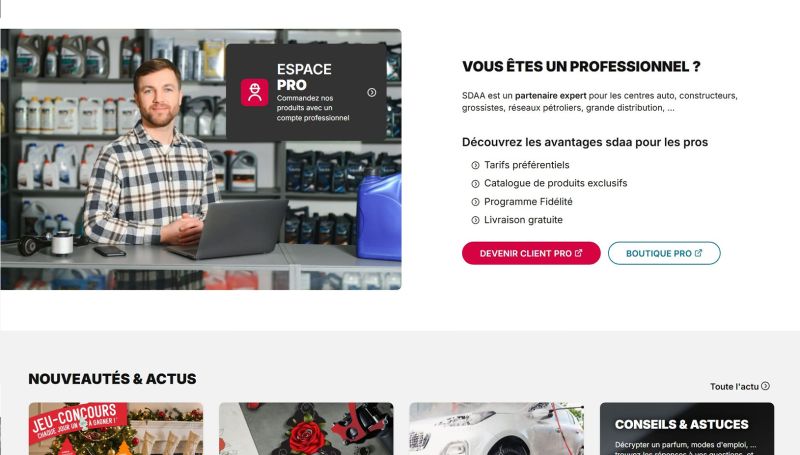Click the bullet icon next to Tarifs préférentiels
Viewport: 800px width, 455px height.
tap(475, 165)
